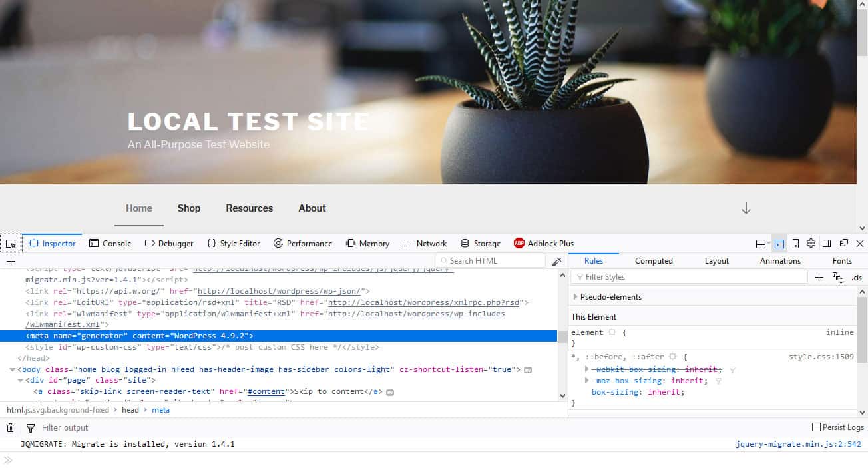Viewport: 868px width, 468px height.
Task: Collapse the div id="page" node
Action: (20, 381)
